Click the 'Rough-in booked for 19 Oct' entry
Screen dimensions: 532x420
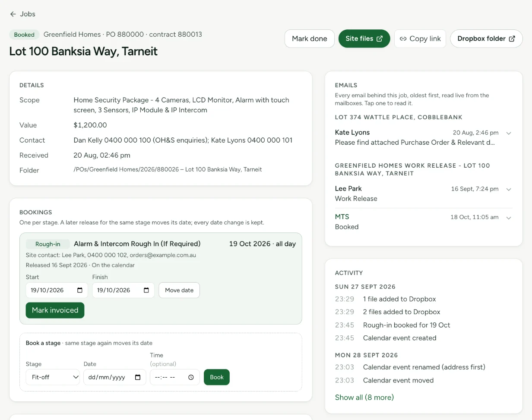(407, 325)
